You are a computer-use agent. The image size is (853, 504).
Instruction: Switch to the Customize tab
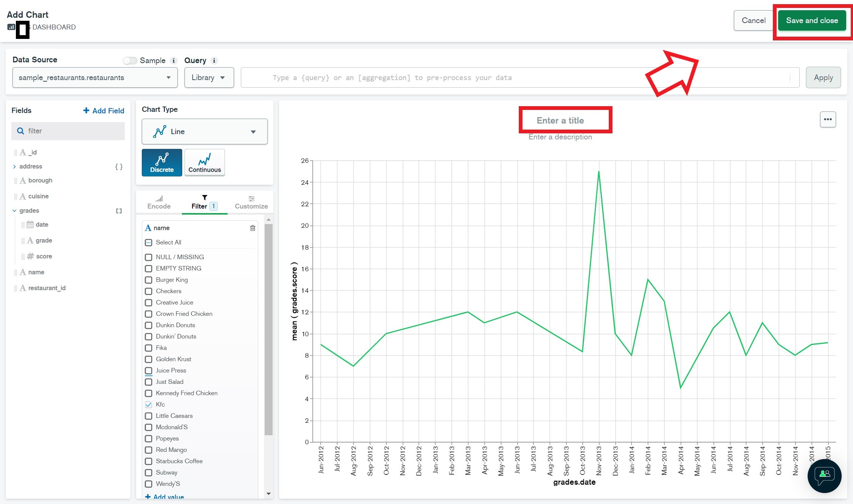pyautogui.click(x=251, y=203)
